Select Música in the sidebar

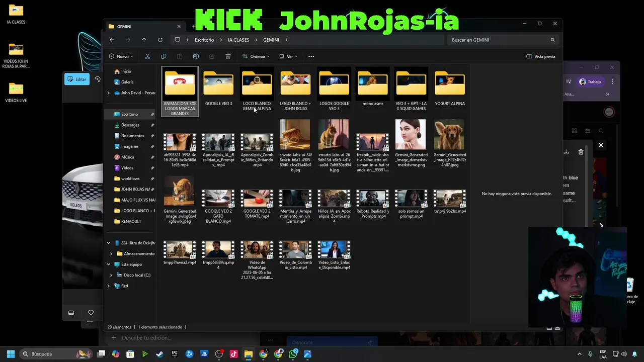(x=128, y=157)
